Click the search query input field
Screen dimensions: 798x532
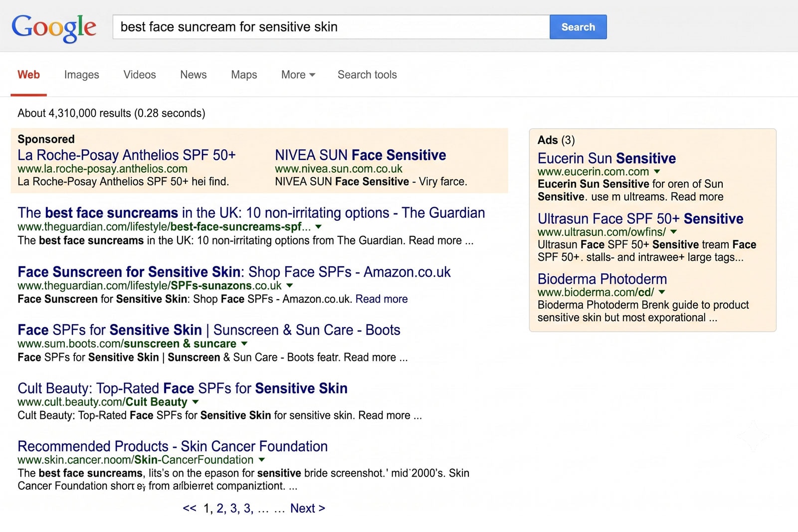click(331, 27)
